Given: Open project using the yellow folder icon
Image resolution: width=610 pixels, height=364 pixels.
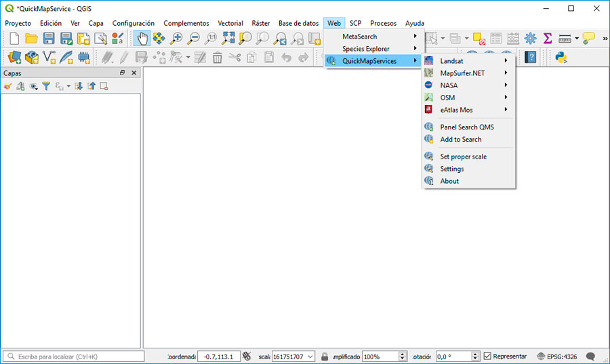Looking at the screenshot, I should coord(31,39).
